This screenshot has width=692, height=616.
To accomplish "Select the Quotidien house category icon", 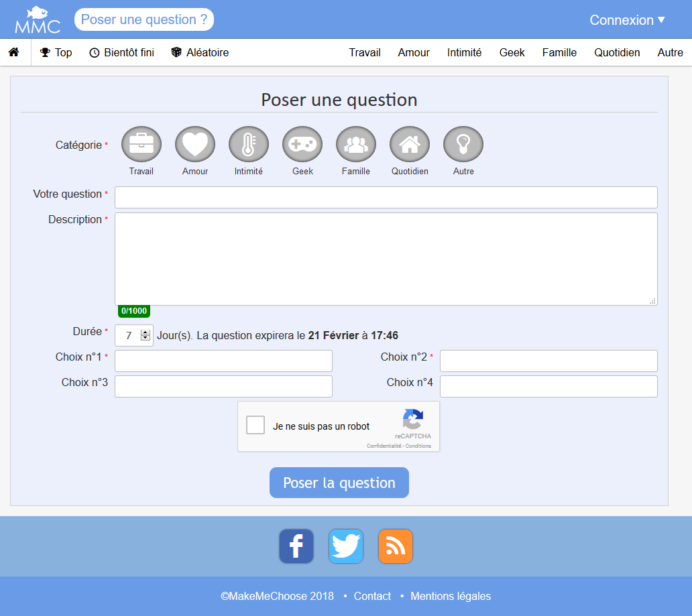I will click(410, 144).
